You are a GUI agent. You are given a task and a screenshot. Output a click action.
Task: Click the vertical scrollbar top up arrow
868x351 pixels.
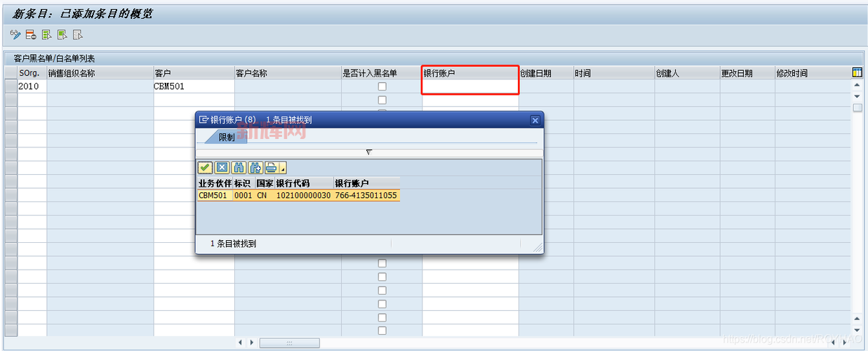pos(857,85)
